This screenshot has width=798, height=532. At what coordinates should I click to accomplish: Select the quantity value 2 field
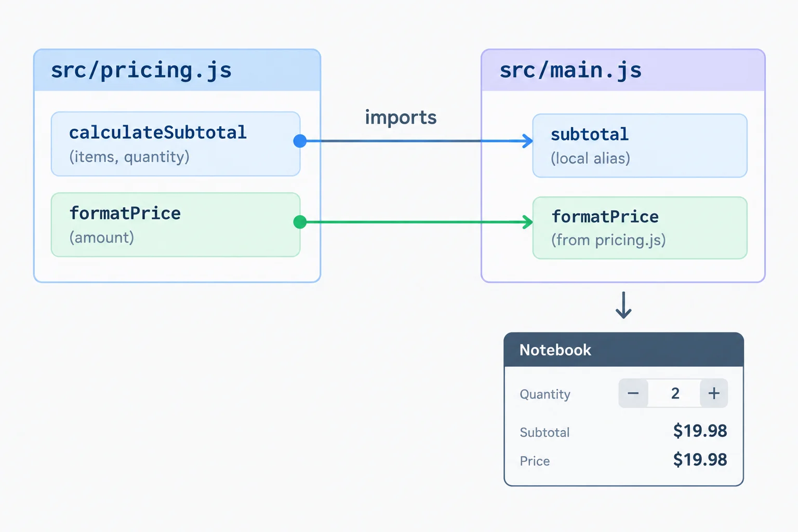coord(674,393)
